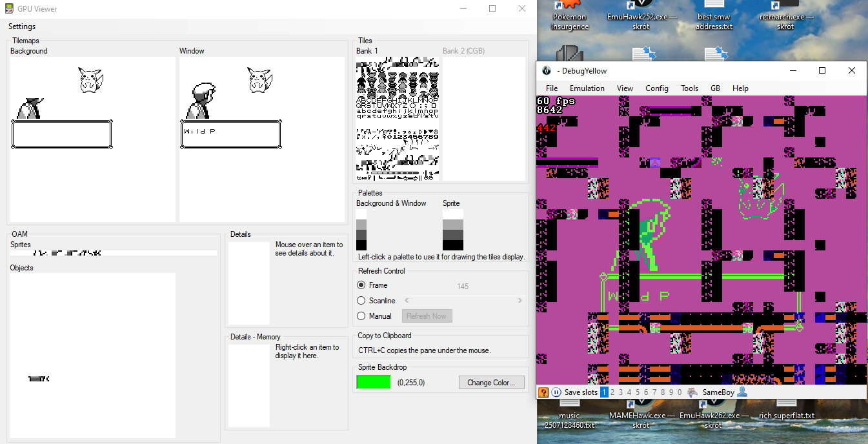This screenshot has height=444, width=868.
Task: Select the best smw address.txt desktop file
Action: (714, 16)
